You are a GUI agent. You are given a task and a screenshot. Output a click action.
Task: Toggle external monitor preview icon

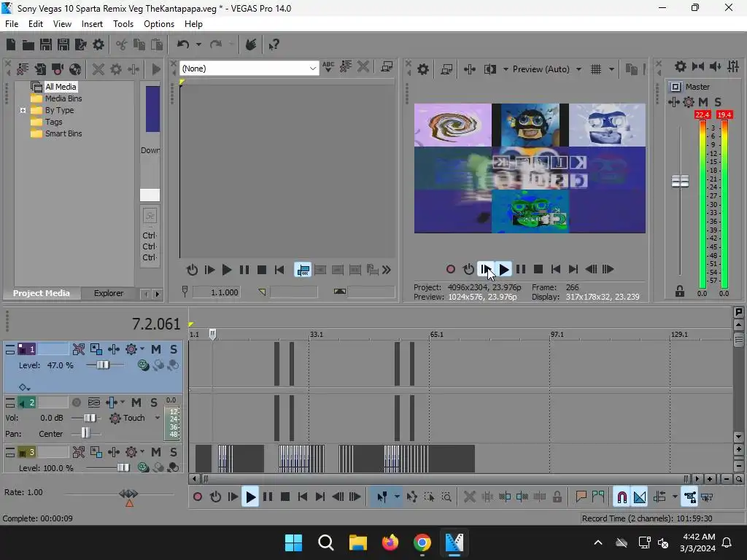click(x=447, y=69)
